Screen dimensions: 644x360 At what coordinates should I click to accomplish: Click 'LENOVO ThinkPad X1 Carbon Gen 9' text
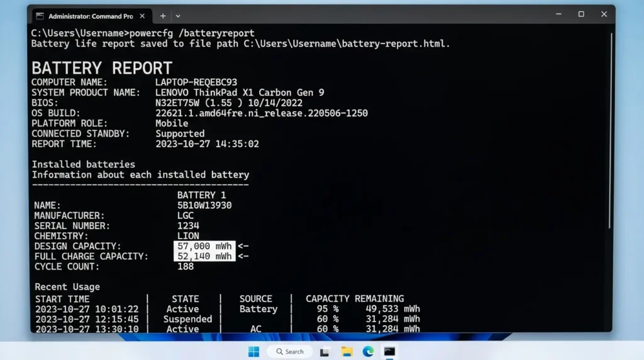(x=240, y=93)
